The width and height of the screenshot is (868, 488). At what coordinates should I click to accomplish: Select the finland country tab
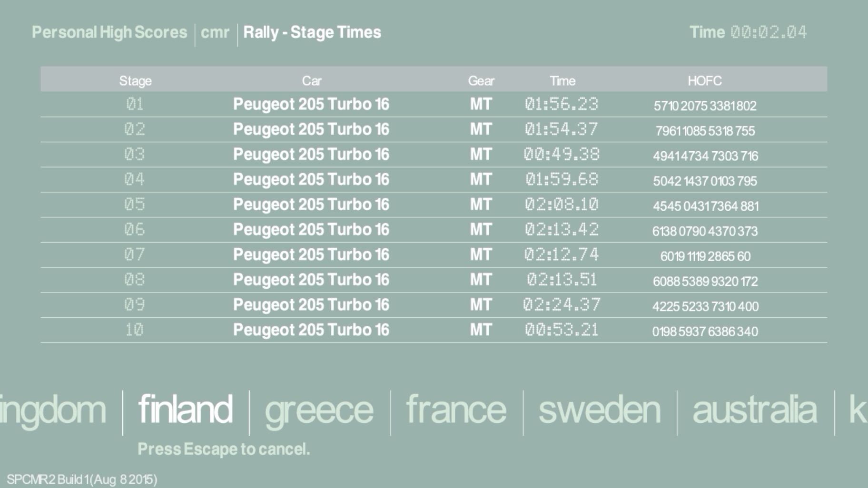pyautogui.click(x=185, y=410)
